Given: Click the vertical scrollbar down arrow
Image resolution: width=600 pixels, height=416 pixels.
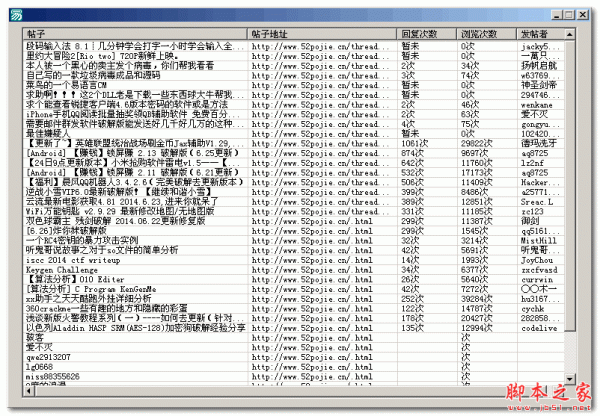Looking at the screenshot, I should click(x=569, y=379).
